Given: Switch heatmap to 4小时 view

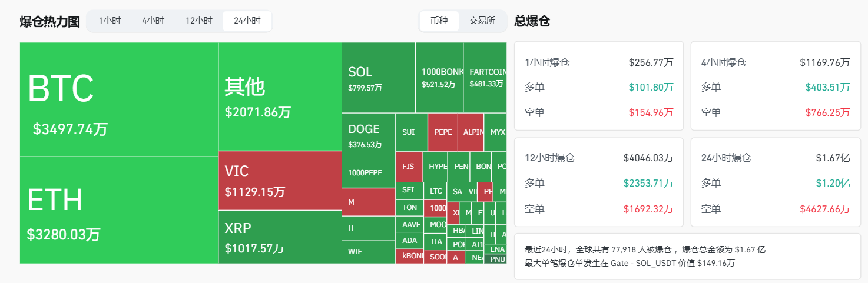Looking at the screenshot, I should (x=153, y=21).
